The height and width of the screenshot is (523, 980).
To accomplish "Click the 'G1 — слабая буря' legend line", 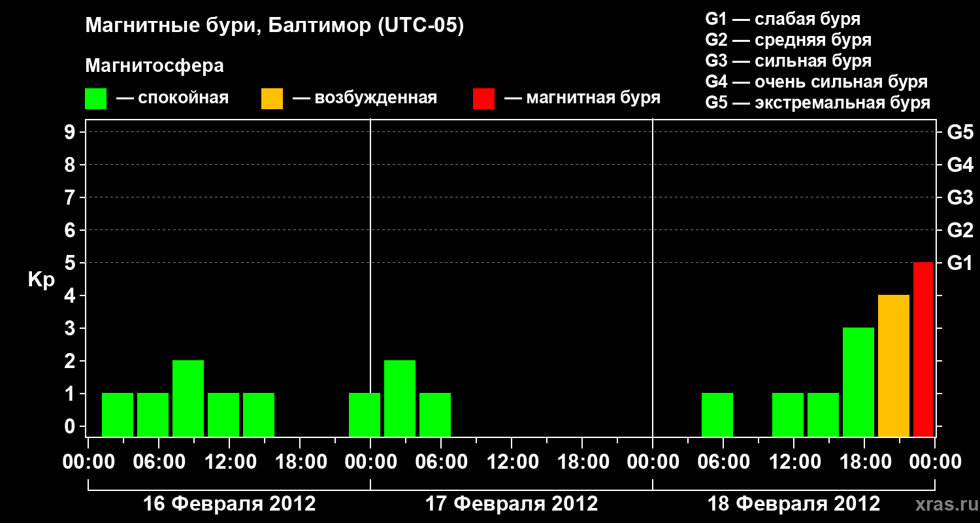I will click(x=783, y=19).
